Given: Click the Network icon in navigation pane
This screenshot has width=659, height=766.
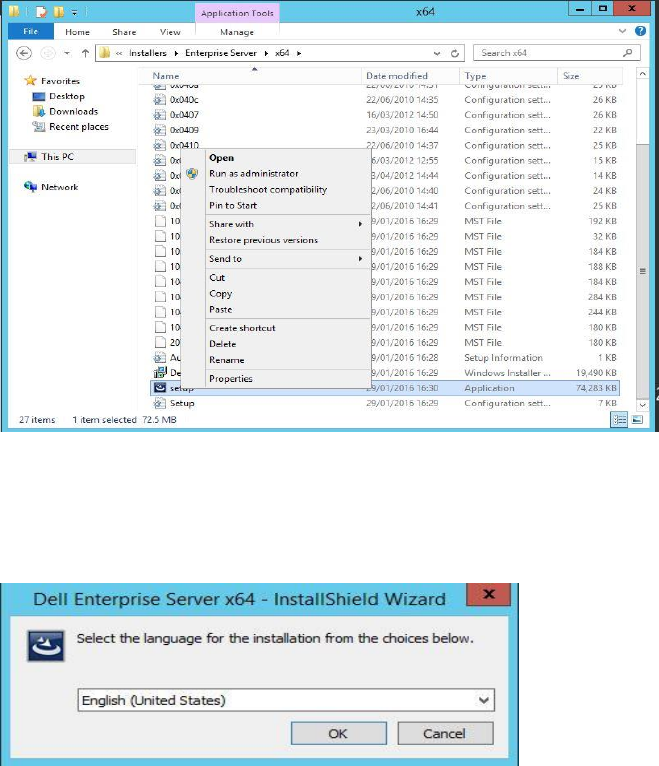Looking at the screenshot, I should 30,187.
